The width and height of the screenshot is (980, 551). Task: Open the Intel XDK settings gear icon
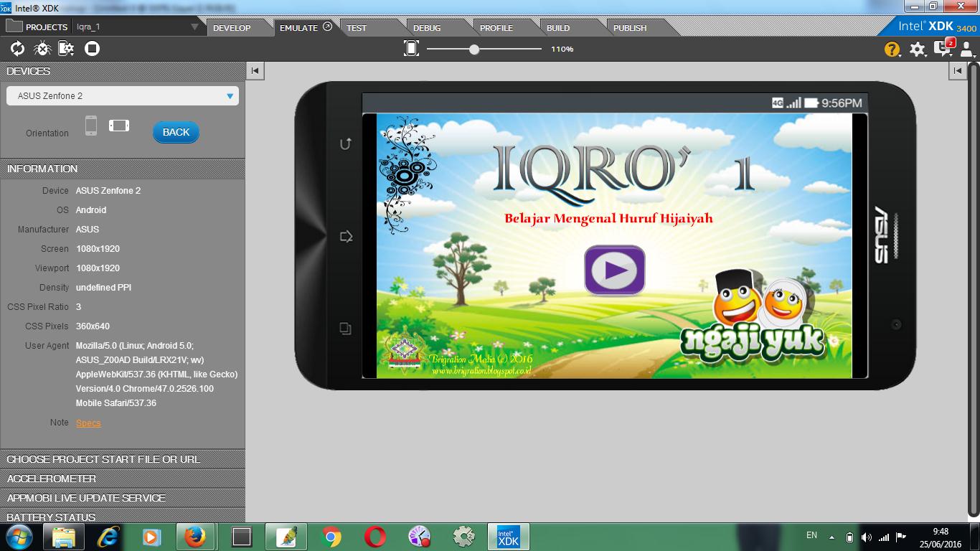click(916, 49)
